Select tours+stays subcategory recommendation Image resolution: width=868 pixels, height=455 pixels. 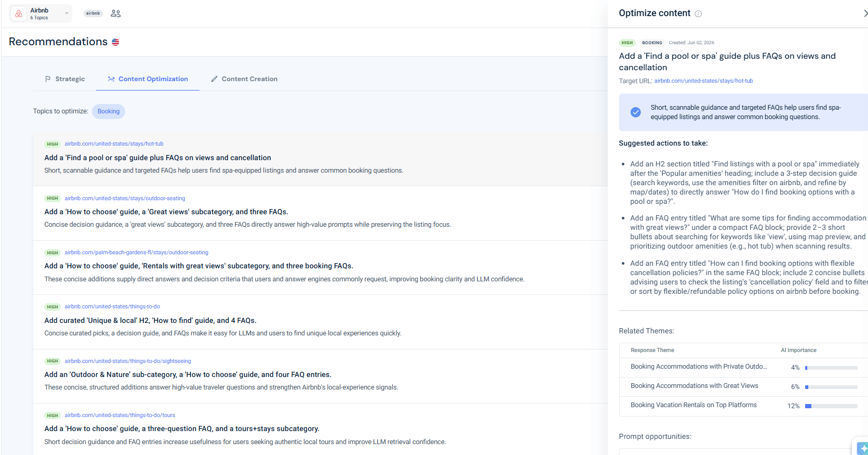(182, 428)
